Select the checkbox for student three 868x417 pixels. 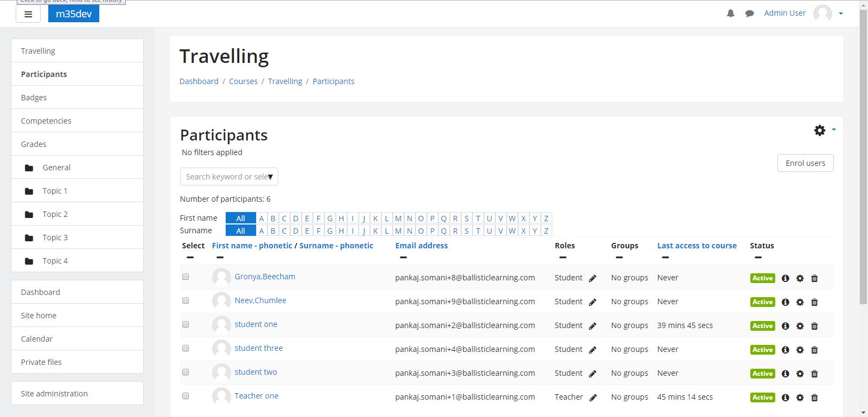click(186, 348)
